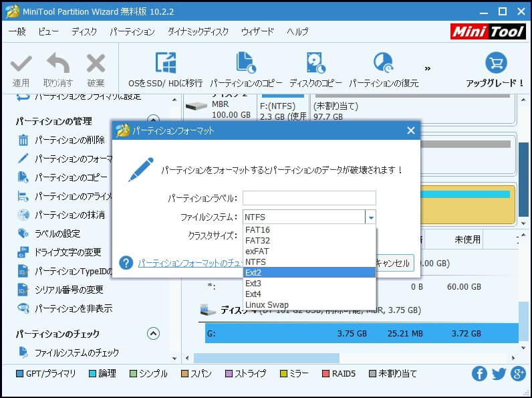Click the Cancel (キャンセル) button in the dialog
Screen dimensions: 532x398
point(394,263)
